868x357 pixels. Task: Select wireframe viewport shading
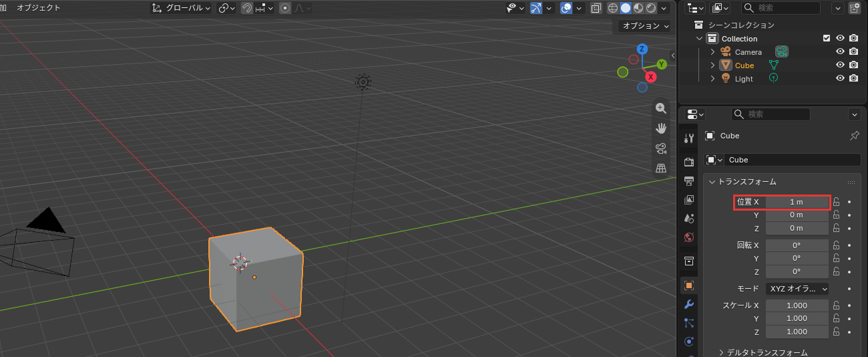(613, 8)
